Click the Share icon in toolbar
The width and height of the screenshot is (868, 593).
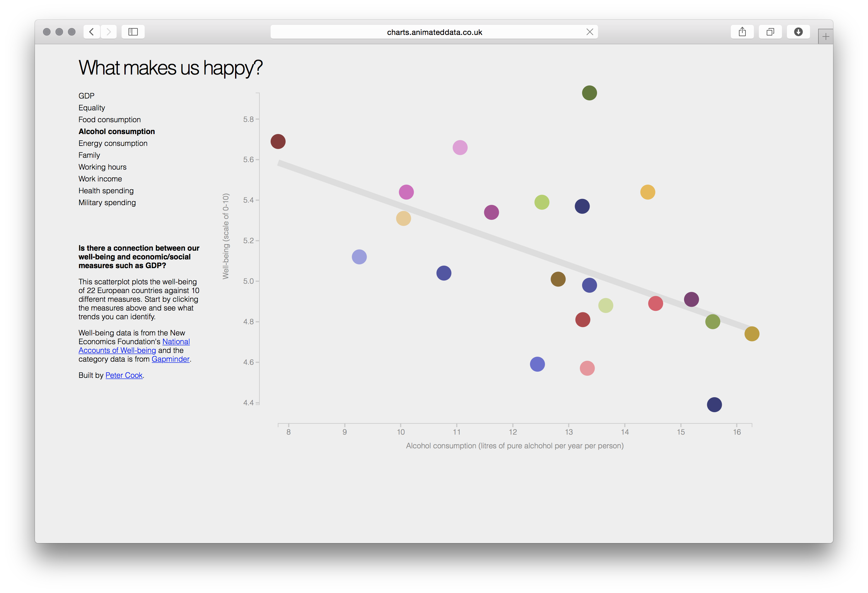742,32
